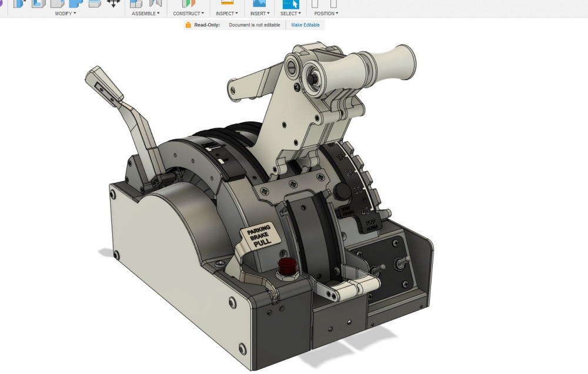Screen dimensions: 588x374
Task: Activate the blue Select tool icon
Action: [290, 3]
